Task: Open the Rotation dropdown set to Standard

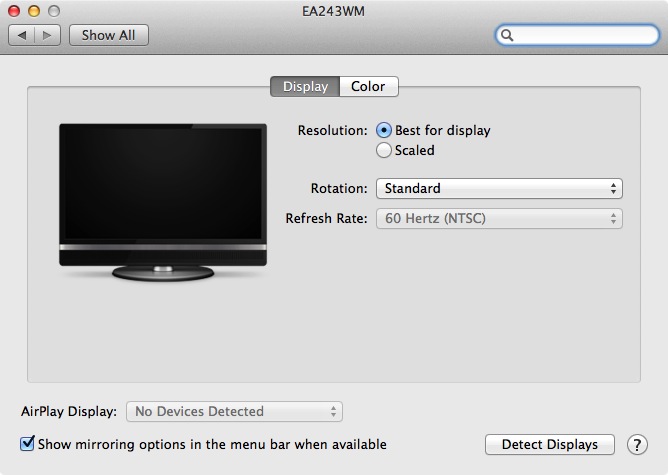Action: click(x=499, y=188)
